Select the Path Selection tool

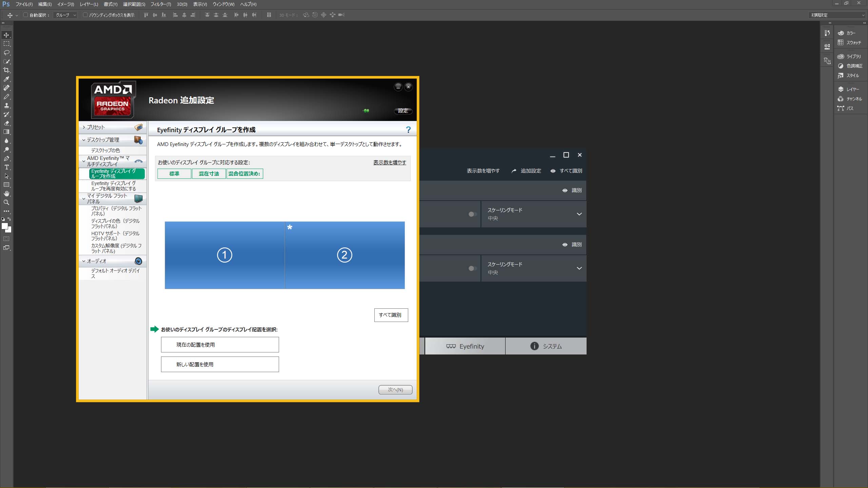pos(6,176)
